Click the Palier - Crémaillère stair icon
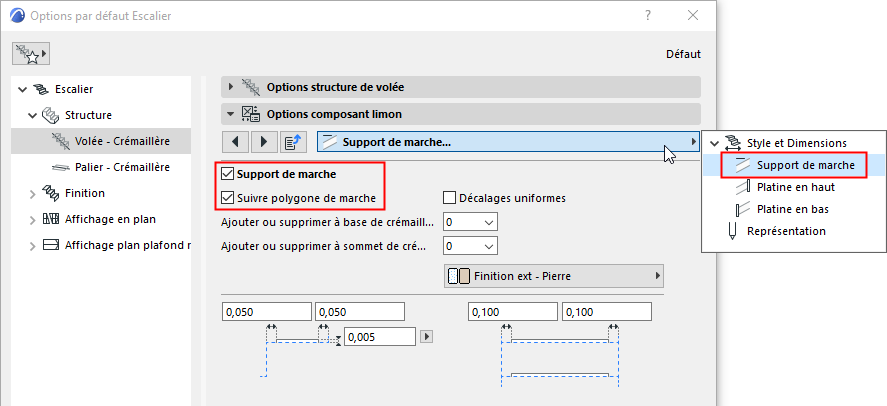887x406 pixels. point(62,167)
